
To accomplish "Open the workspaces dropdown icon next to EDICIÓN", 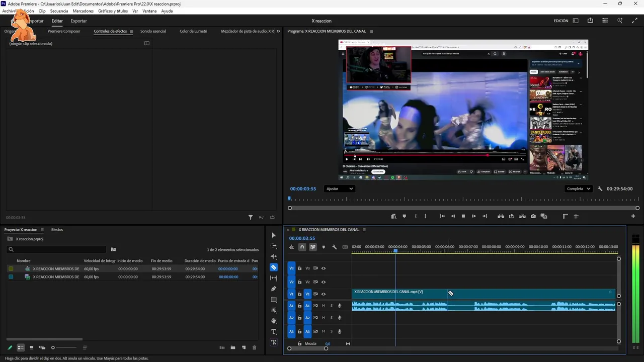I will pos(576,21).
